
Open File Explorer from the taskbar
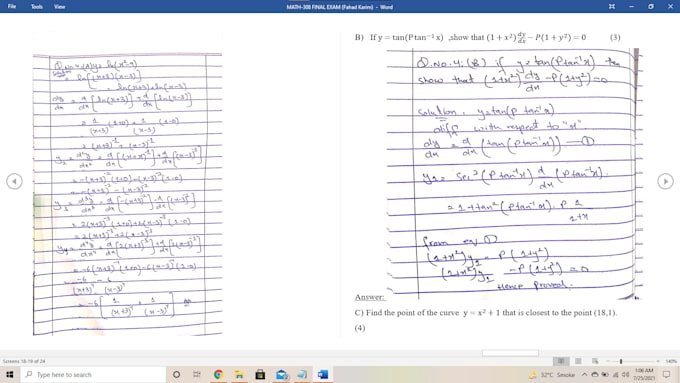click(x=239, y=374)
